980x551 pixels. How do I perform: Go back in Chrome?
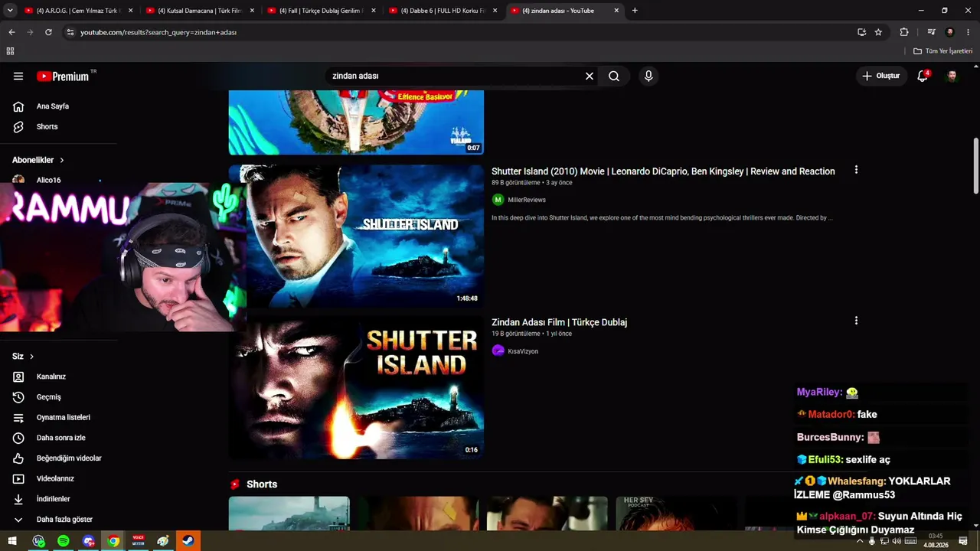pyautogui.click(x=11, y=32)
